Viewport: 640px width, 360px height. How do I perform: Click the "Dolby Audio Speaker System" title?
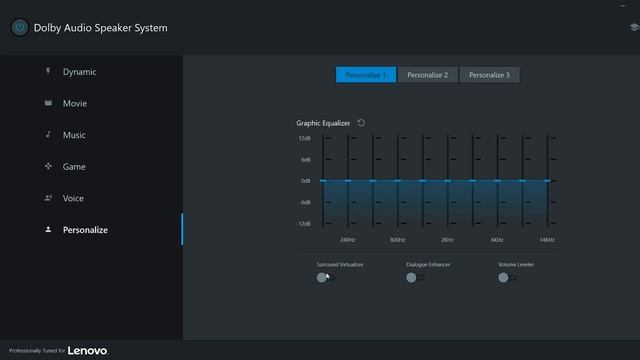pyautogui.click(x=100, y=28)
